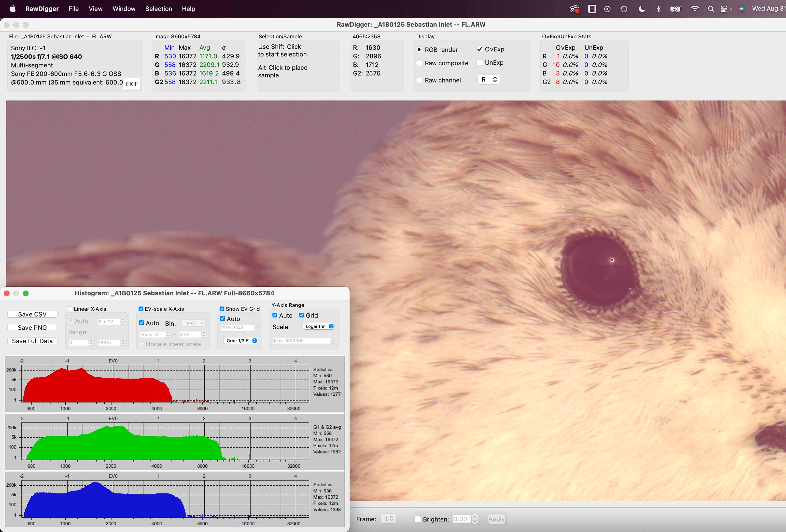The height and width of the screenshot is (532, 786).
Task: Open the View menu
Action: point(95,9)
